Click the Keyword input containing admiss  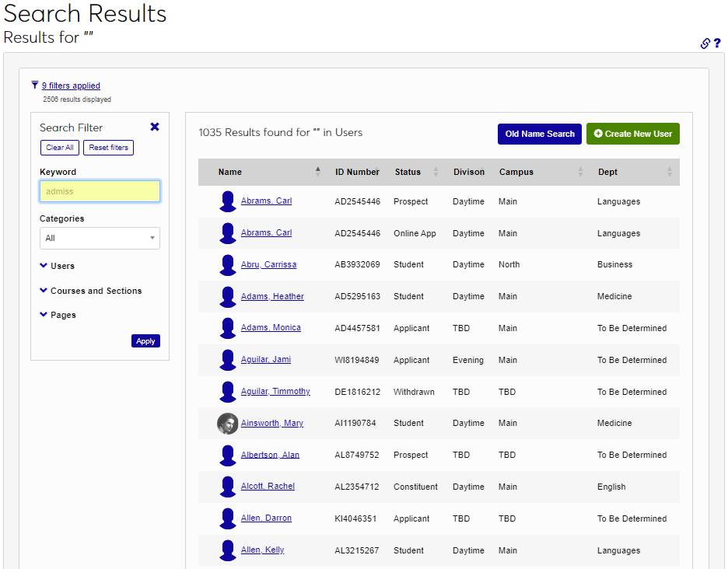pyautogui.click(x=100, y=191)
